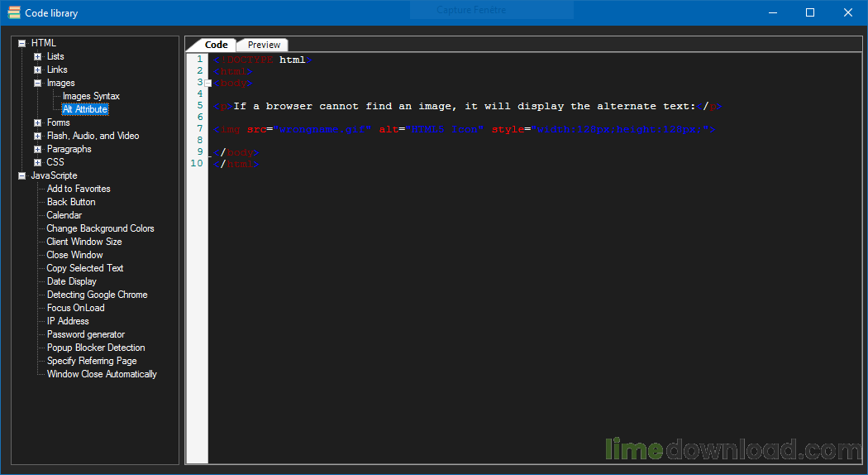868x475 pixels.
Task: Click the Code library app icon in title bar
Action: (x=14, y=12)
